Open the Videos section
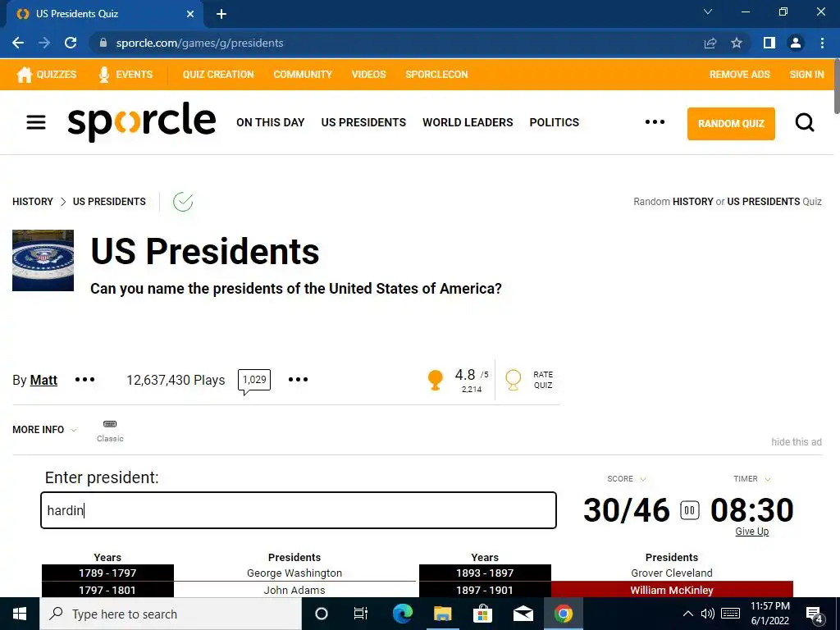Screen dimensions: 840x630 (368, 75)
